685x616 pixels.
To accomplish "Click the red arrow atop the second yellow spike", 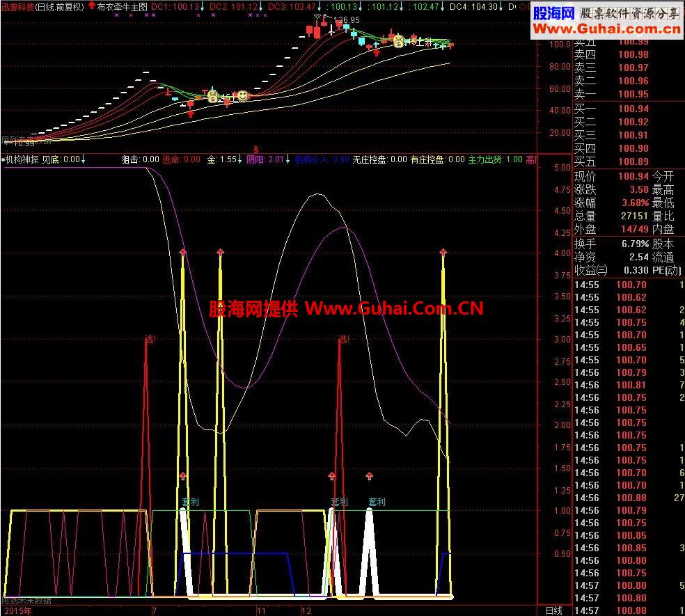I will 220,253.
